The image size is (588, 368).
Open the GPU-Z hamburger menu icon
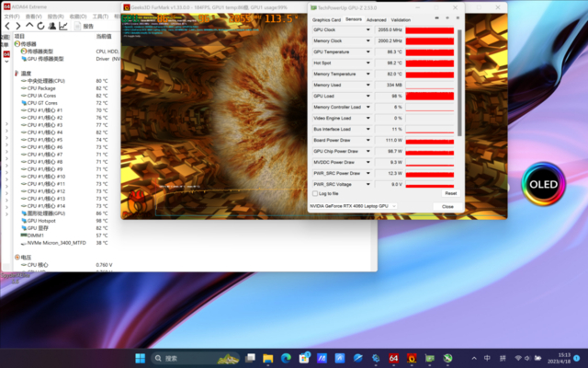tap(458, 18)
